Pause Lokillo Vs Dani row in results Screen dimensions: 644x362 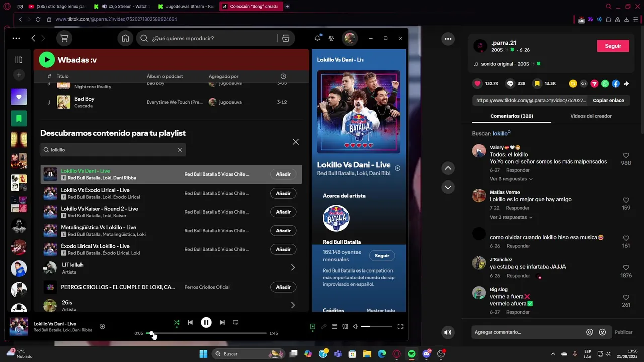click(x=50, y=174)
